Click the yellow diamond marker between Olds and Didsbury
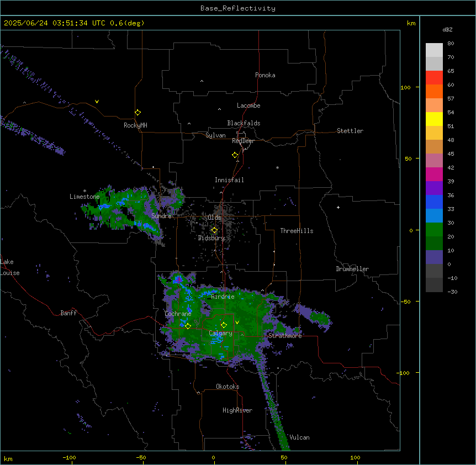Screen dimensions: 476x465 (x=214, y=230)
